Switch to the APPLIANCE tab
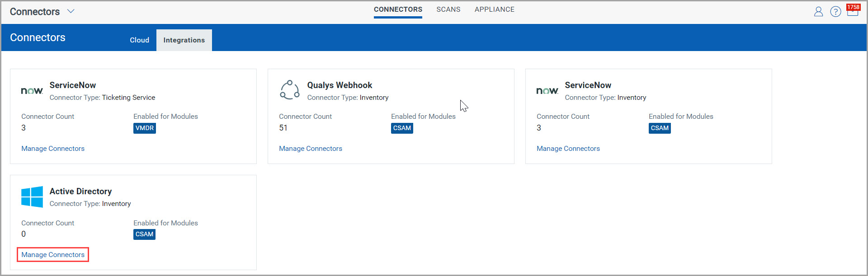Viewport: 868px width, 276px height. tap(495, 9)
